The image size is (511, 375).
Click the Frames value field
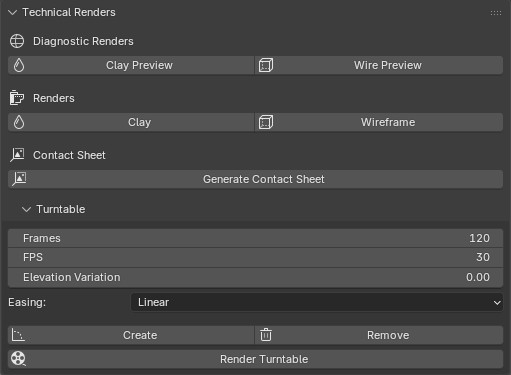(255, 238)
